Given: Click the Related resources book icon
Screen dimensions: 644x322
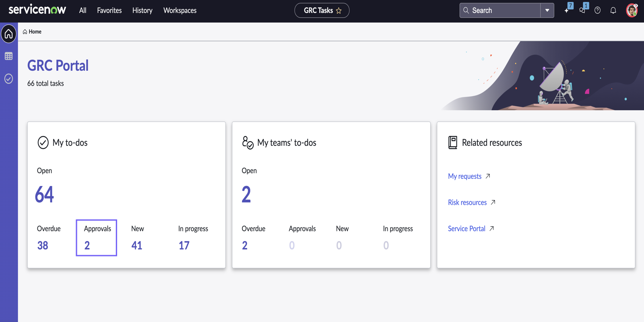Looking at the screenshot, I should point(453,142).
